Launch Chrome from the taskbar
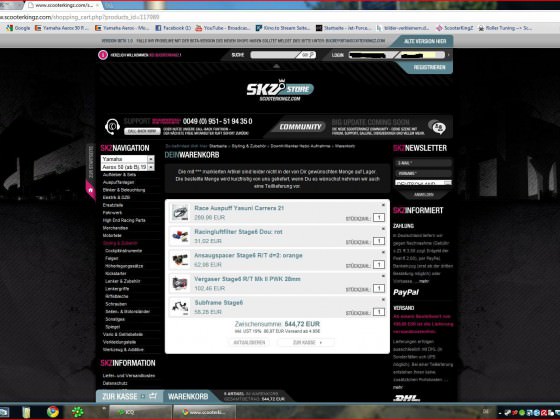 (53, 412)
